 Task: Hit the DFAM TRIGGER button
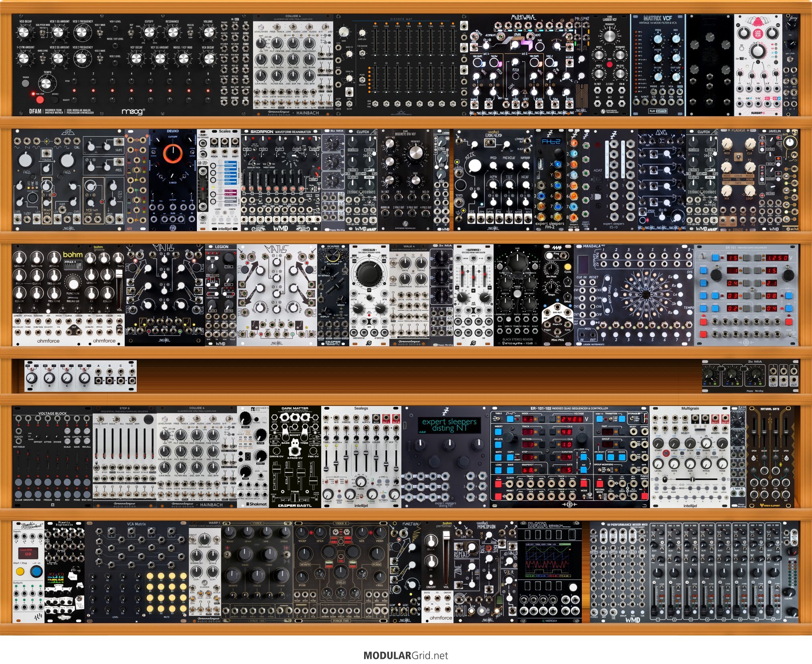(x=26, y=83)
